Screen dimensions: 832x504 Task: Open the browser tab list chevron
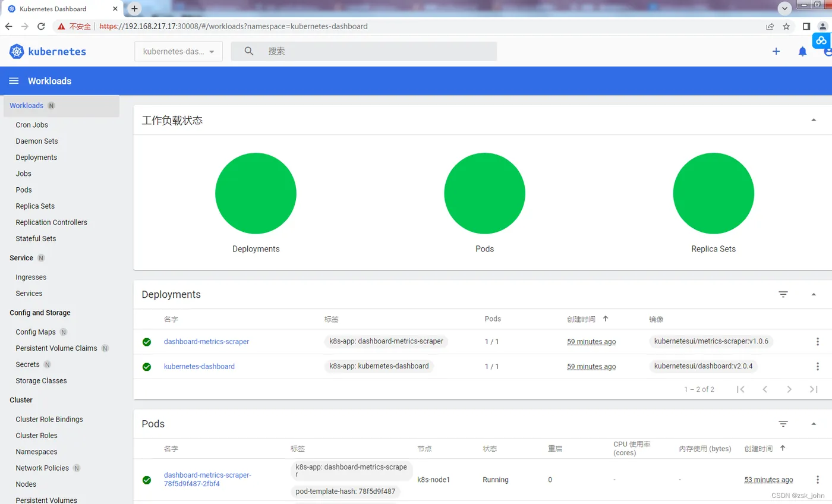point(785,8)
